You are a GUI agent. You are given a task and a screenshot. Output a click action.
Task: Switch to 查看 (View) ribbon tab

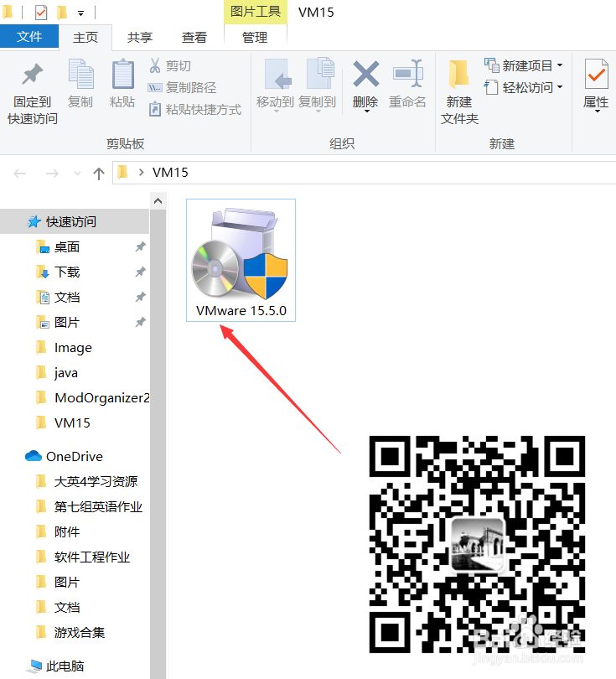[x=194, y=37]
